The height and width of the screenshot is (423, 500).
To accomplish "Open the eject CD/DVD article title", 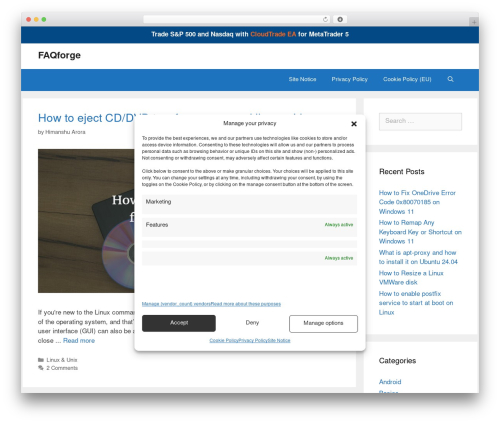I will [x=87, y=118].
